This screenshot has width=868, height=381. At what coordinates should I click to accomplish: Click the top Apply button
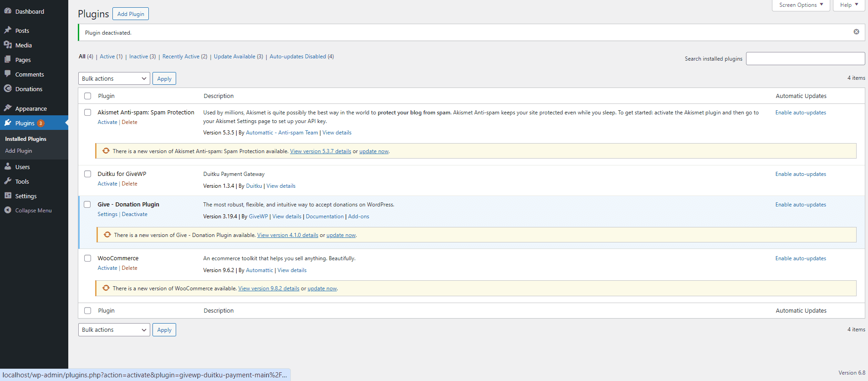pyautogui.click(x=164, y=78)
